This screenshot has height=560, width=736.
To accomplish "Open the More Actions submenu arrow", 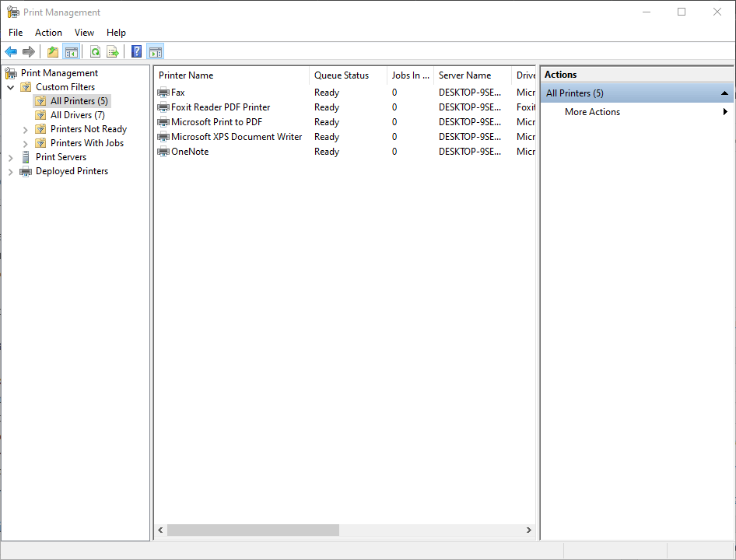I will point(725,112).
